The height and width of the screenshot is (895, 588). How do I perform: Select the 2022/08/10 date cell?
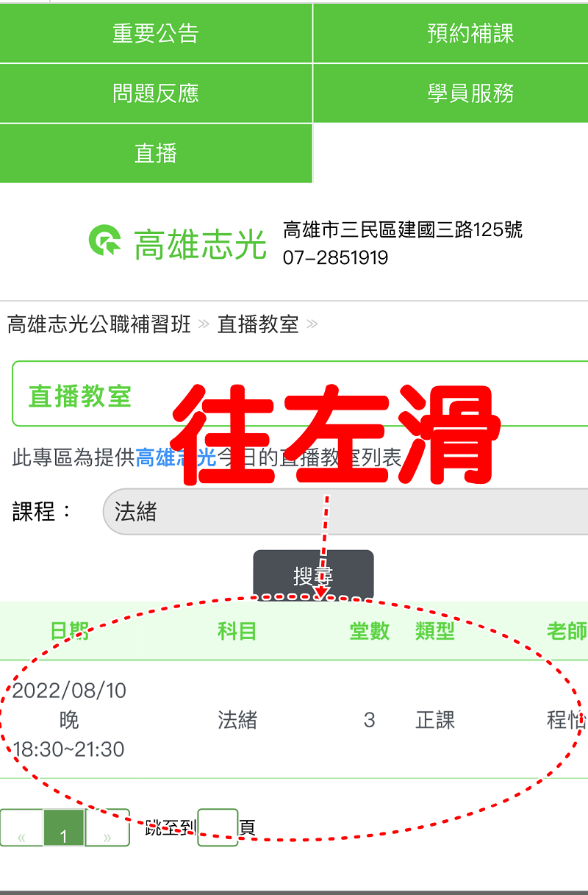[69, 720]
